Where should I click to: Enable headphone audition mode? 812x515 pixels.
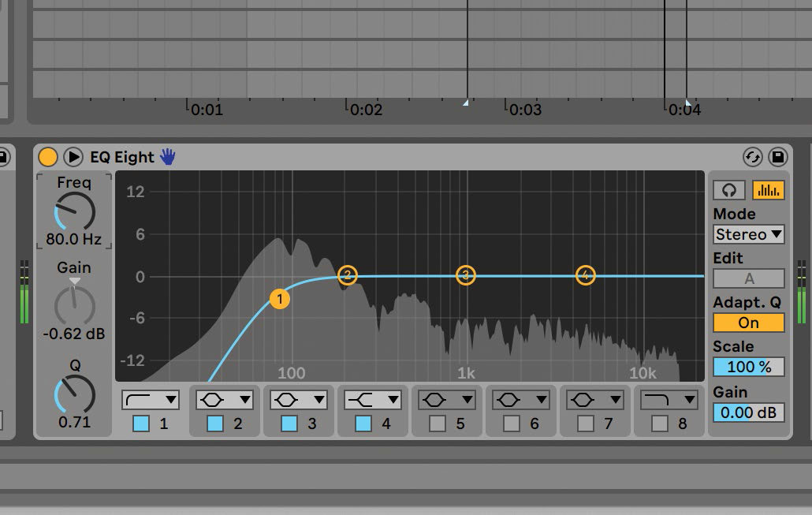pyautogui.click(x=729, y=190)
